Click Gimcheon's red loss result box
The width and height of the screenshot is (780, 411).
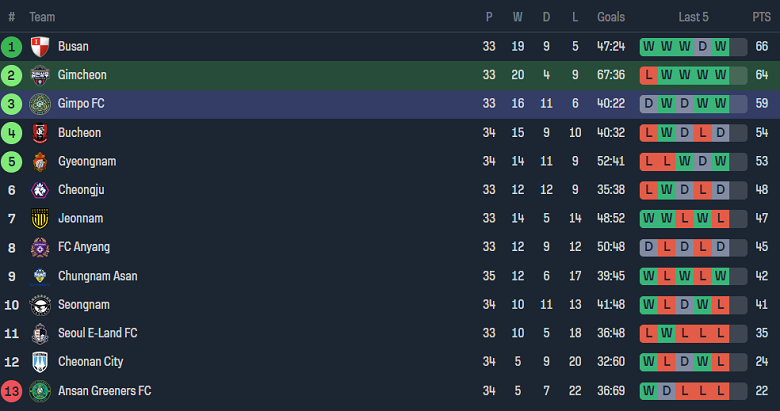[649, 75]
